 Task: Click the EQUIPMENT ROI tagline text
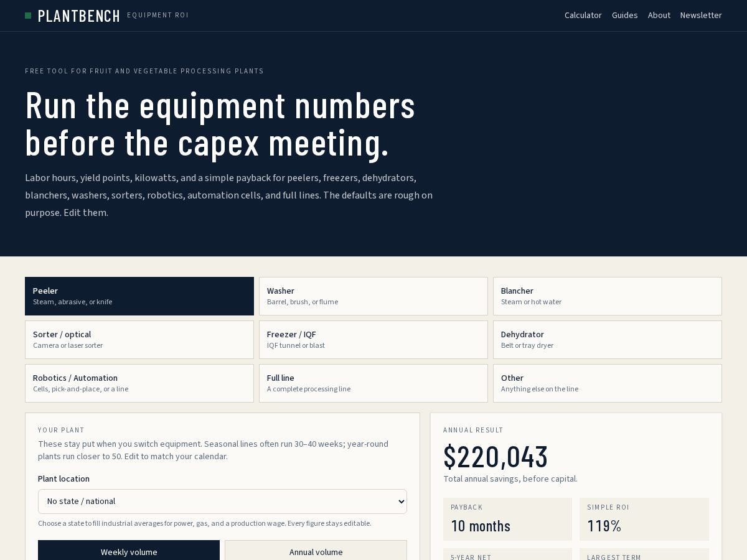pyautogui.click(x=157, y=16)
